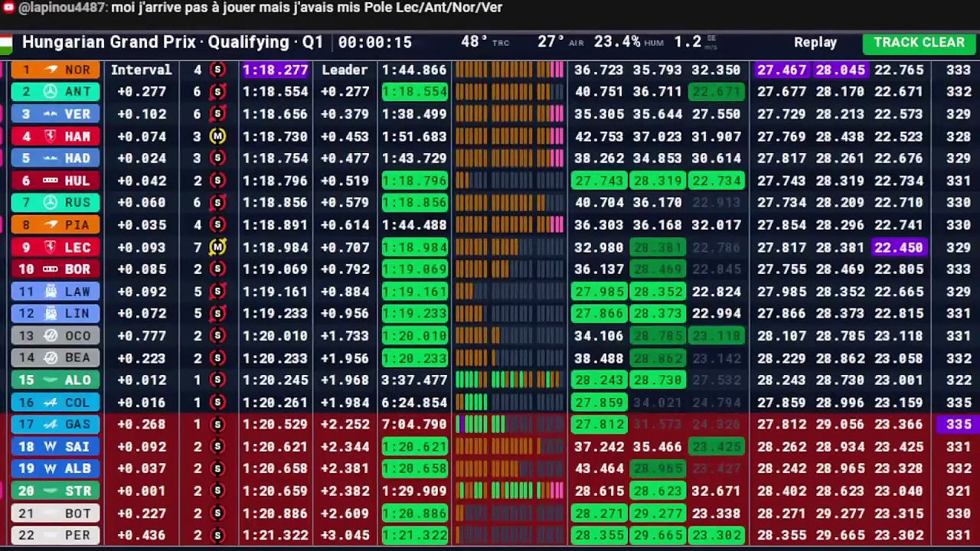The width and height of the screenshot is (980, 551).
Task: Click medium tyre icon in LEC row
Action: (x=217, y=247)
